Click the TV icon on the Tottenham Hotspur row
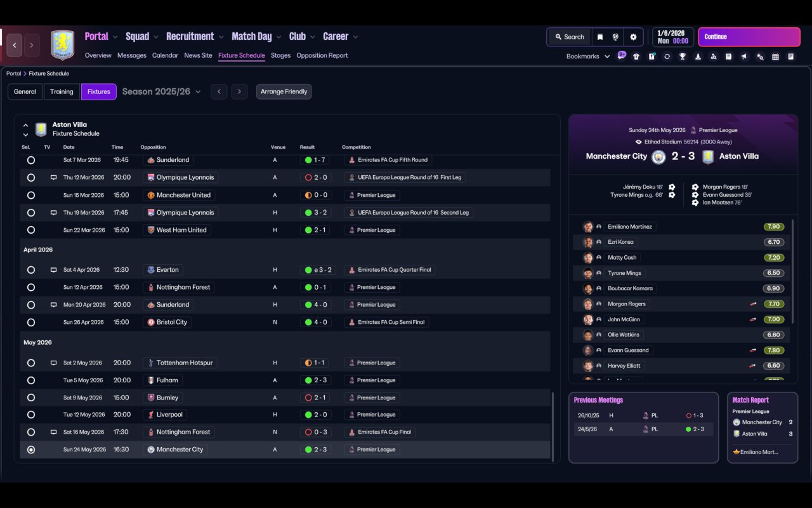 (x=54, y=363)
